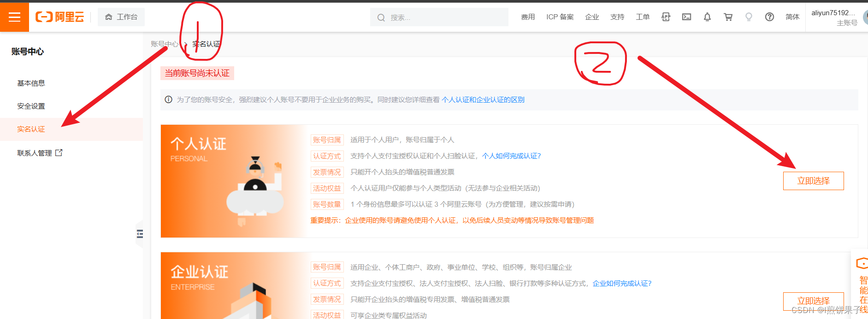Open the help question mark icon
This screenshot has height=319, width=868.
[769, 17]
